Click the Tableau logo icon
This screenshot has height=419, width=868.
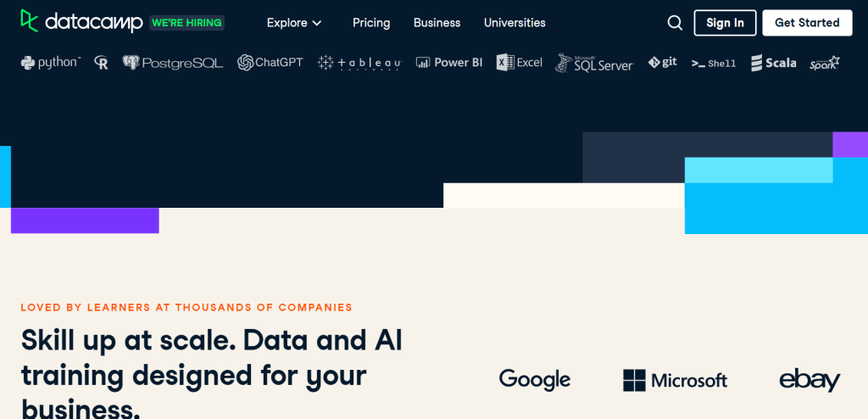point(359,63)
